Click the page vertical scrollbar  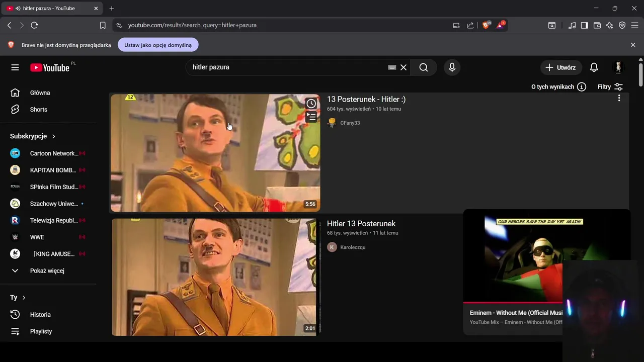point(640,74)
